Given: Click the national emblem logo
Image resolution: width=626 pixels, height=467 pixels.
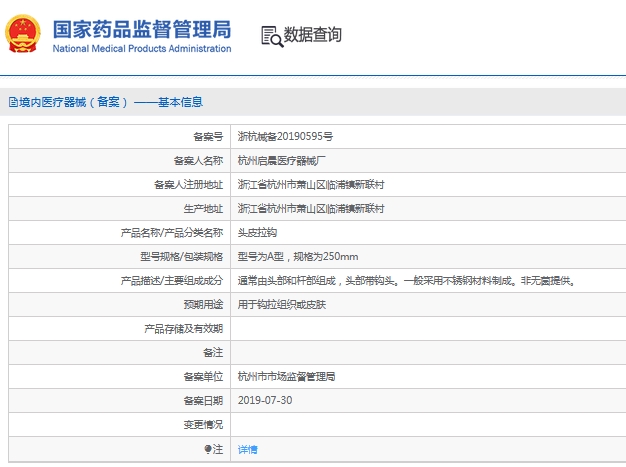Looking at the screenshot, I should (x=22, y=34).
